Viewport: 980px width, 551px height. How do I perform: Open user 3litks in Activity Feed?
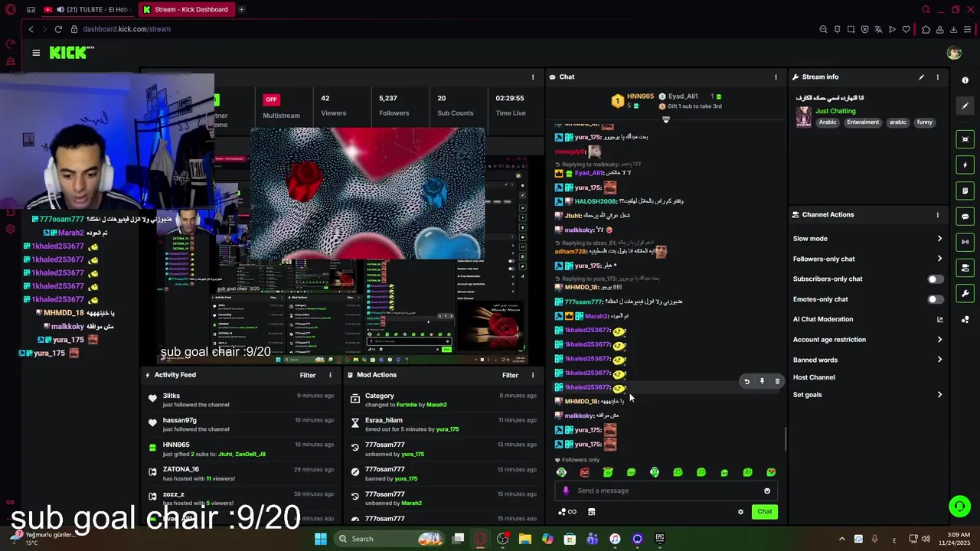pos(171,396)
